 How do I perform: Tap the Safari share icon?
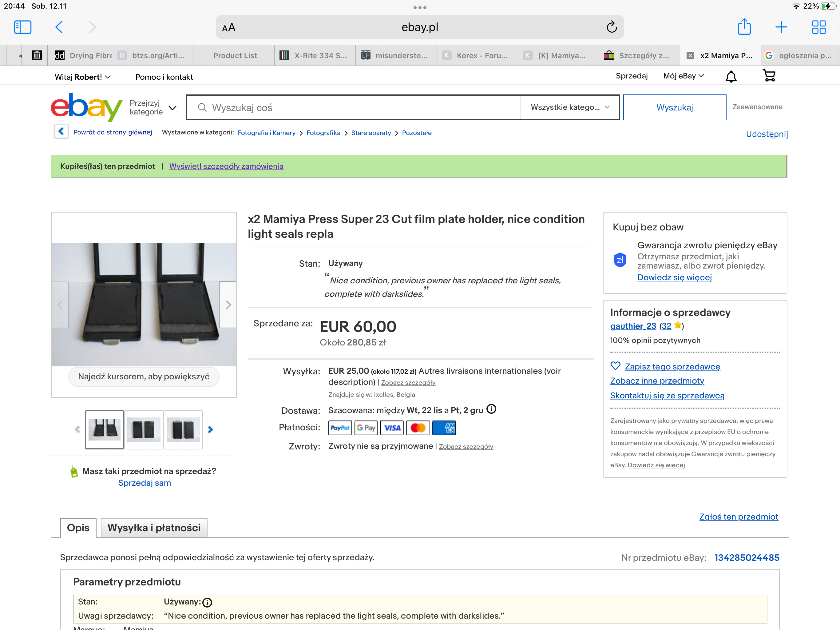[x=744, y=27]
